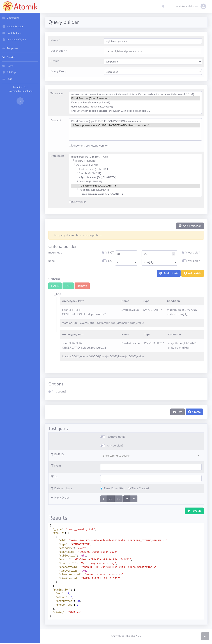Screen dimensions: 212x644
Task: Select Systolic.value data point in the tree
Action: pos(98,177)
